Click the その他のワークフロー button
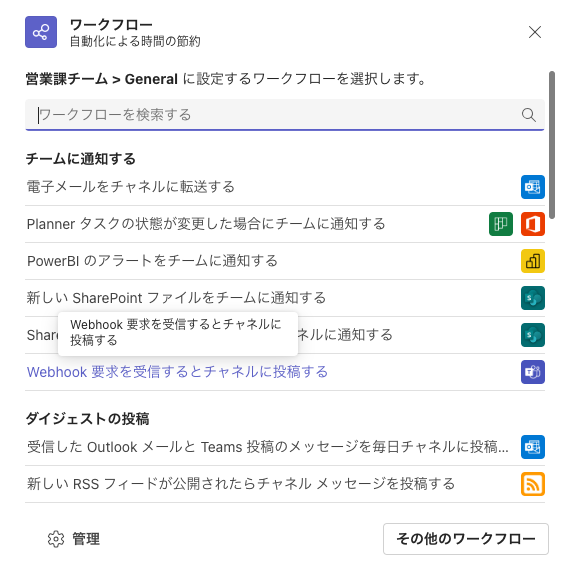 pos(466,539)
